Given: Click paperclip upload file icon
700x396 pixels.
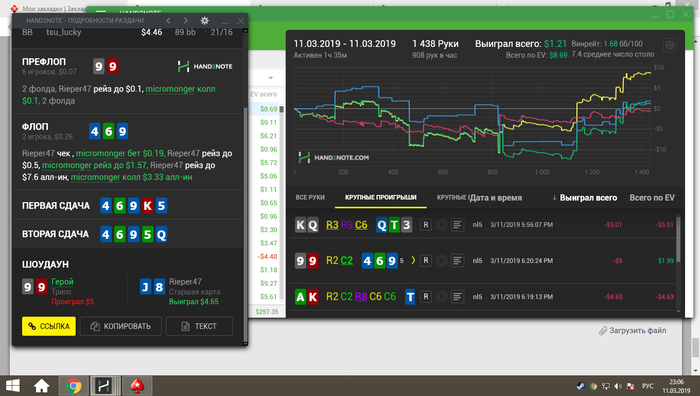Looking at the screenshot, I should click(603, 330).
